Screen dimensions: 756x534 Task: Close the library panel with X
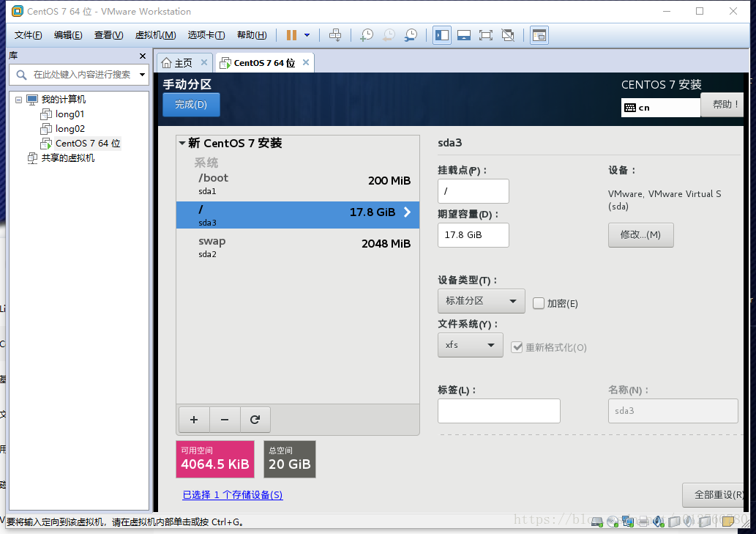pos(142,56)
